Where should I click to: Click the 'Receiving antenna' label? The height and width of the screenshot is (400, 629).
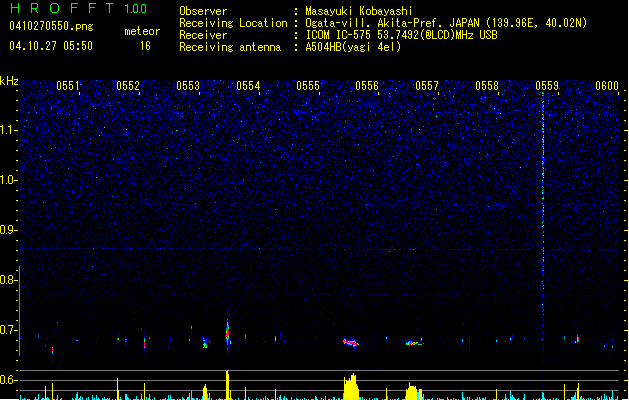coord(230,47)
